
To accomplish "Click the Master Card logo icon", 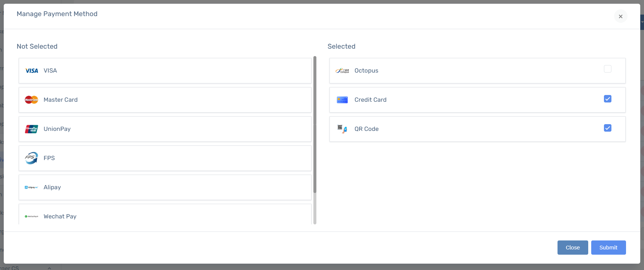I will (31, 100).
